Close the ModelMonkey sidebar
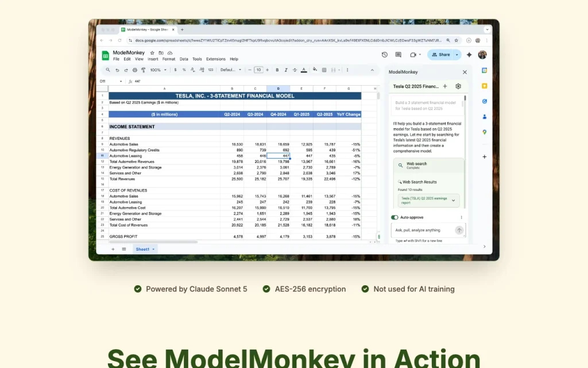Screen dimensions: 588x368 (x=465, y=72)
